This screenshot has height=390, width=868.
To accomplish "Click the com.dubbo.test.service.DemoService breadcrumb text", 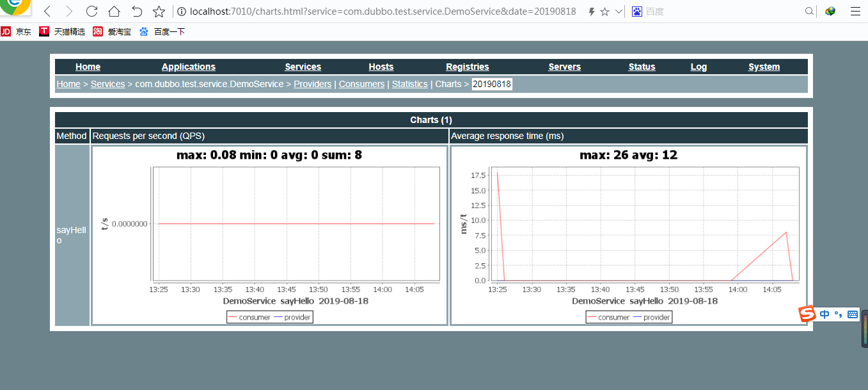I will point(209,84).
